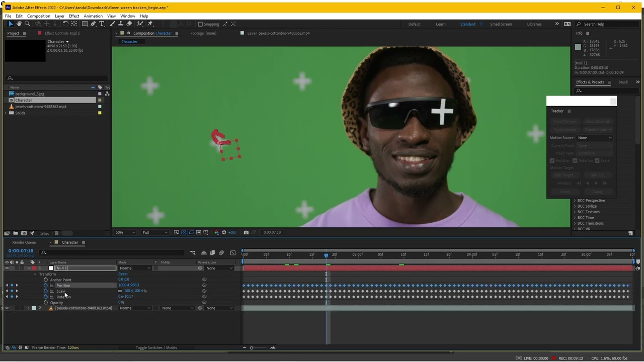Screen dimensions: 644x362
Task: Take a snapshot with camera icon
Action: [246, 232]
